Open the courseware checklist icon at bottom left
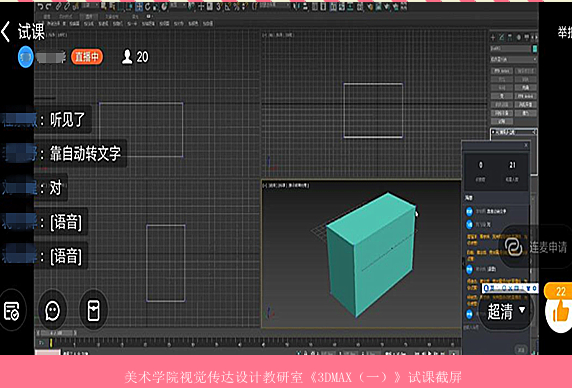Viewport: 572px width, 388px height. pyautogui.click(x=12, y=311)
